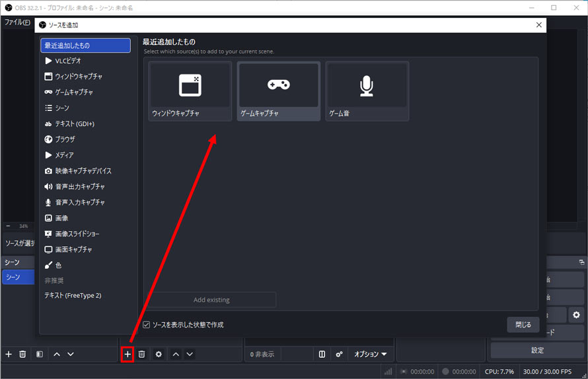
Task: Open source properties gear icon
Action: coord(159,355)
